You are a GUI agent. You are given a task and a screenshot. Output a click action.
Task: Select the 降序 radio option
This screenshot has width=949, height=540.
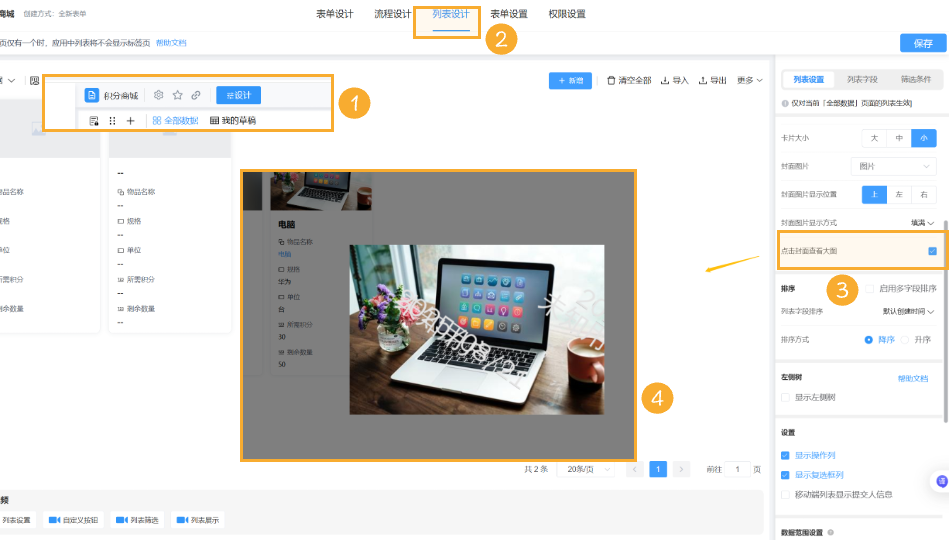869,340
